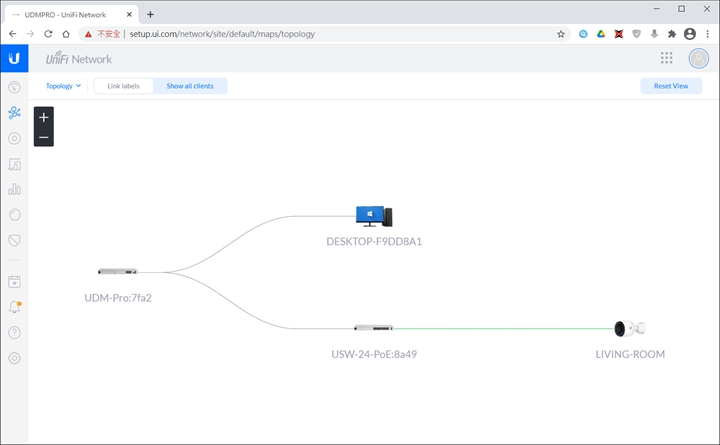Image resolution: width=720 pixels, height=445 pixels.
Task: Click the Devices icon in sidebar
Action: [14, 138]
